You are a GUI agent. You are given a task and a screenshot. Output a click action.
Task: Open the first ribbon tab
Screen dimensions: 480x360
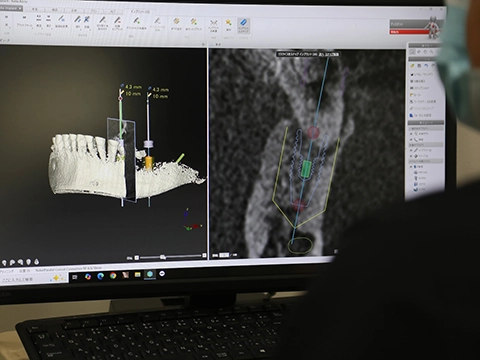[x=35, y=9]
